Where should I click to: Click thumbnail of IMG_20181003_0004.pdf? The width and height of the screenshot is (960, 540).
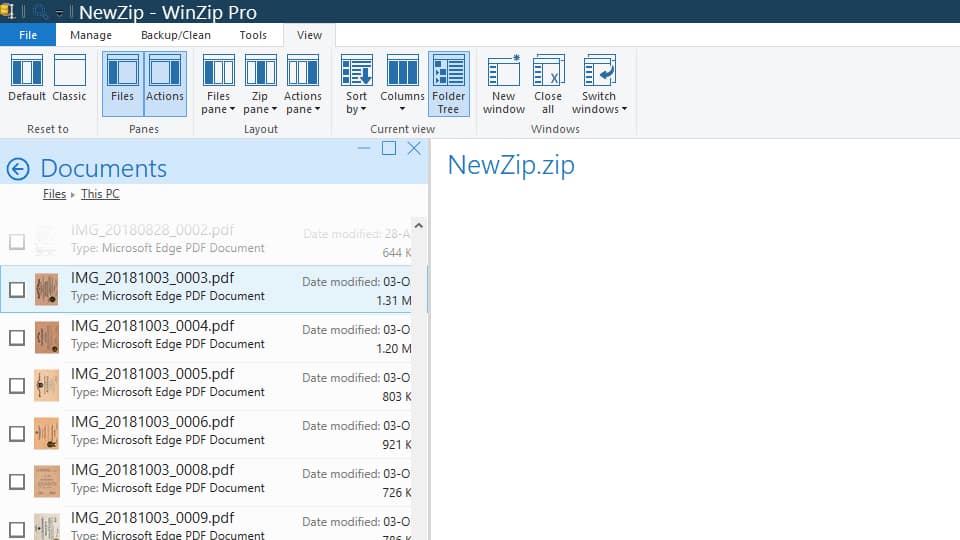(47, 337)
